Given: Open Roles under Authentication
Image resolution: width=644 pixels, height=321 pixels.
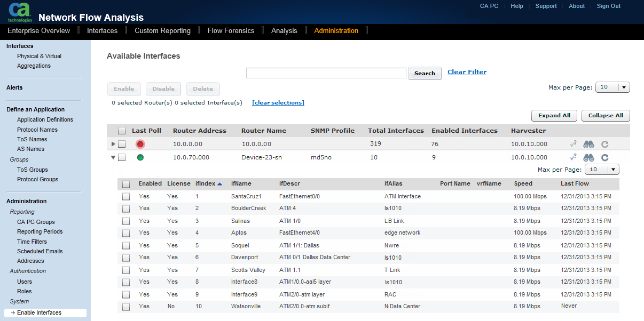Looking at the screenshot, I should point(25,291).
